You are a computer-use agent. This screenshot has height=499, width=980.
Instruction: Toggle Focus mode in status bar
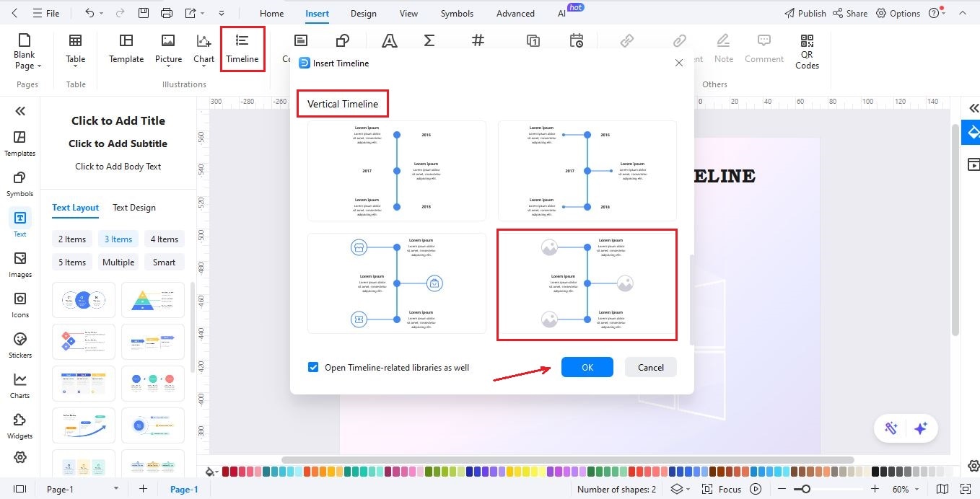click(723, 489)
